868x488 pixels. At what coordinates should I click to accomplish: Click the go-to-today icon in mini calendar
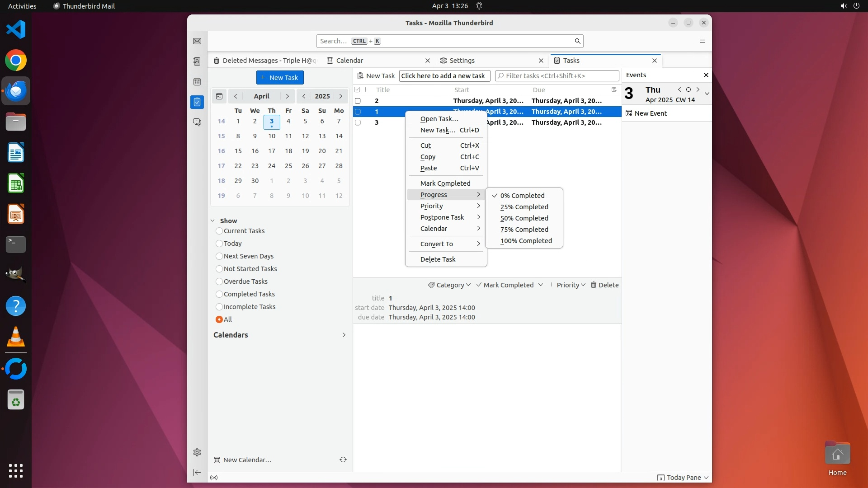point(219,96)
